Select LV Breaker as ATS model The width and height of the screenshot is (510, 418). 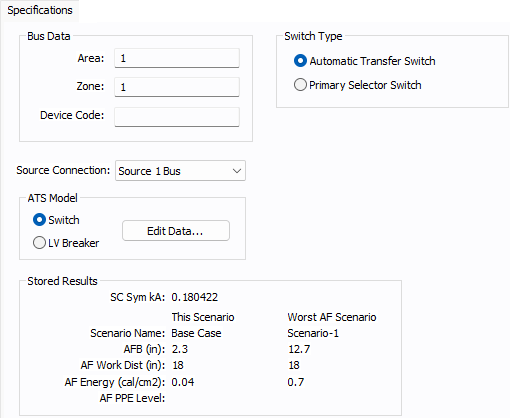pyautogui.click(x=39, y=243)
